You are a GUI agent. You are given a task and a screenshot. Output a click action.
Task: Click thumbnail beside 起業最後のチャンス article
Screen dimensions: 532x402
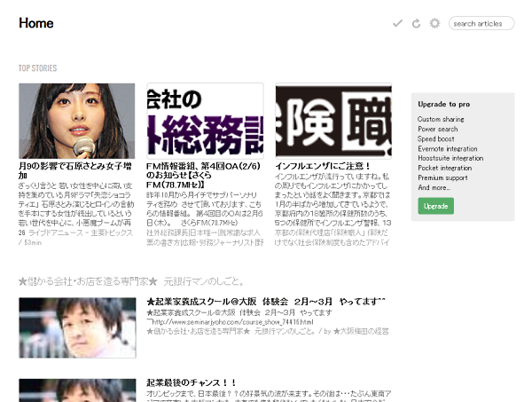point(77,390)
